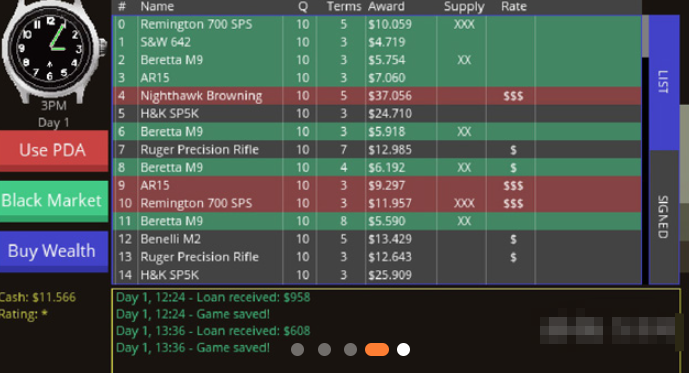Click the 12:24 Game saved! log entry
Image resolution: width=689 pixels, height=373 pixels.
(193, 314)
